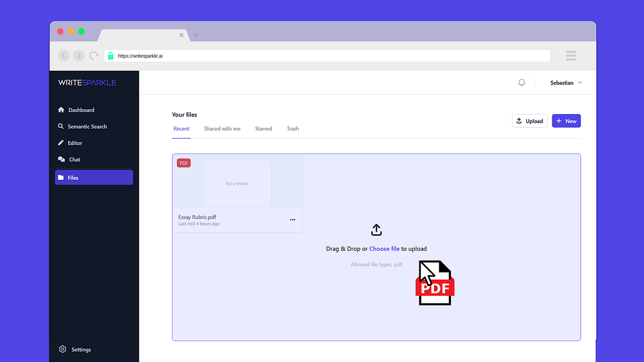Open the Essay Rubric.pdf preview thumbnail
644x362 pixels.
pos(237,183)
